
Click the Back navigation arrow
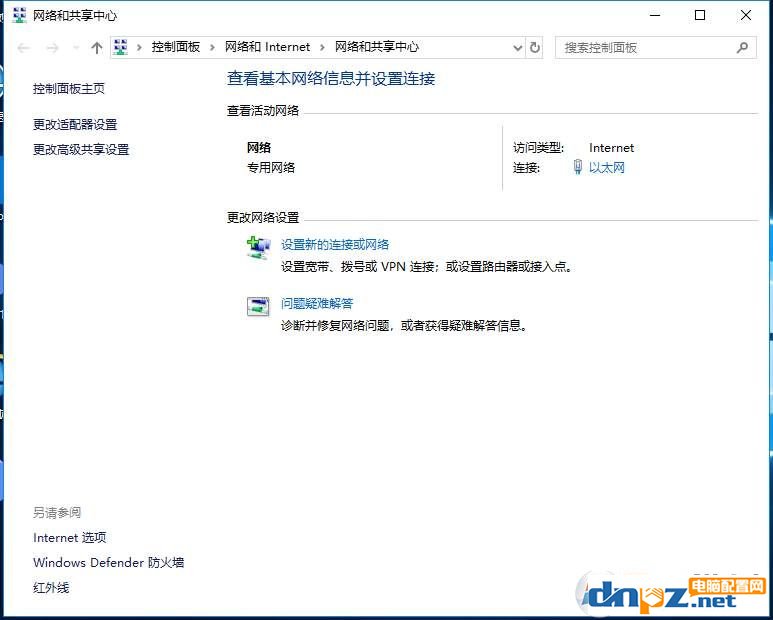point(23,48)
